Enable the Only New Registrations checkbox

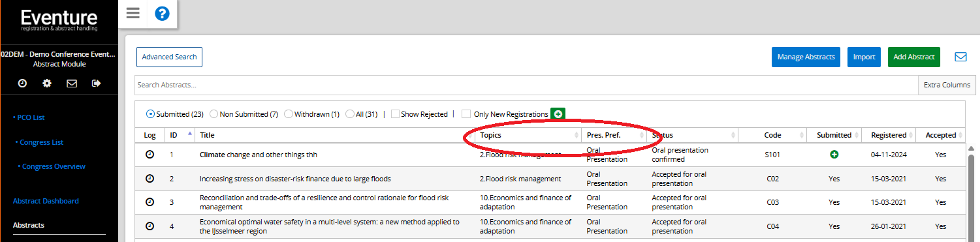coord(466,113)
